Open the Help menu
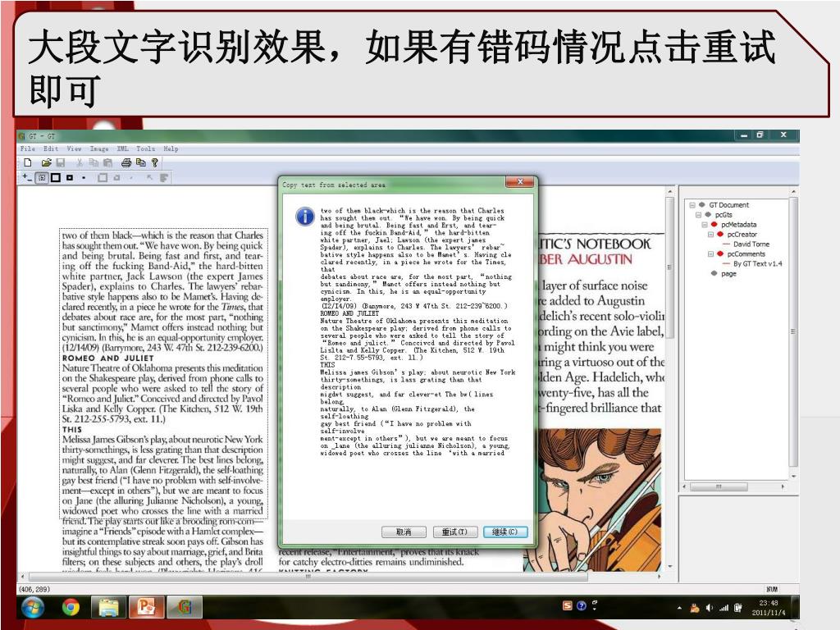 pyautogui.click(x=171, y=148)
